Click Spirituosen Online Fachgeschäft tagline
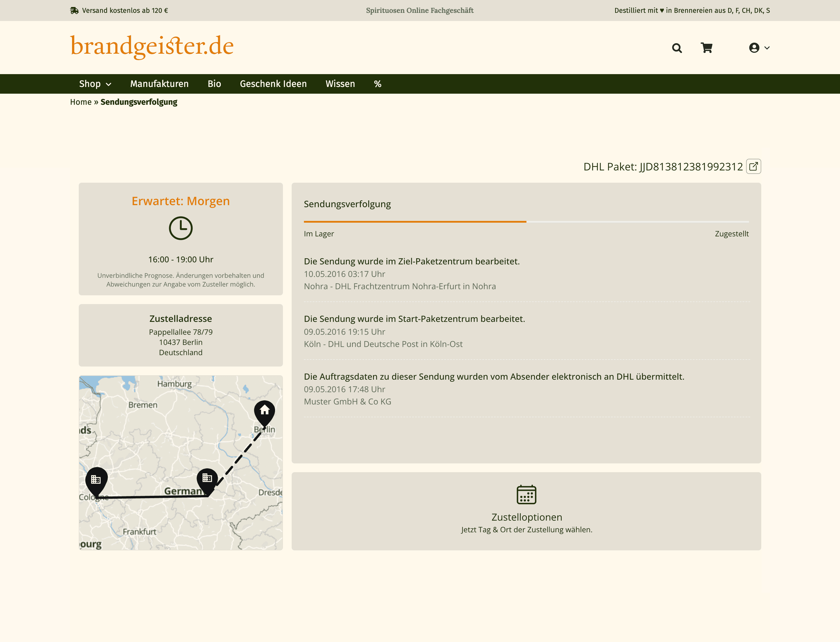This screenshot has width=840, height=642. (419, 10)
